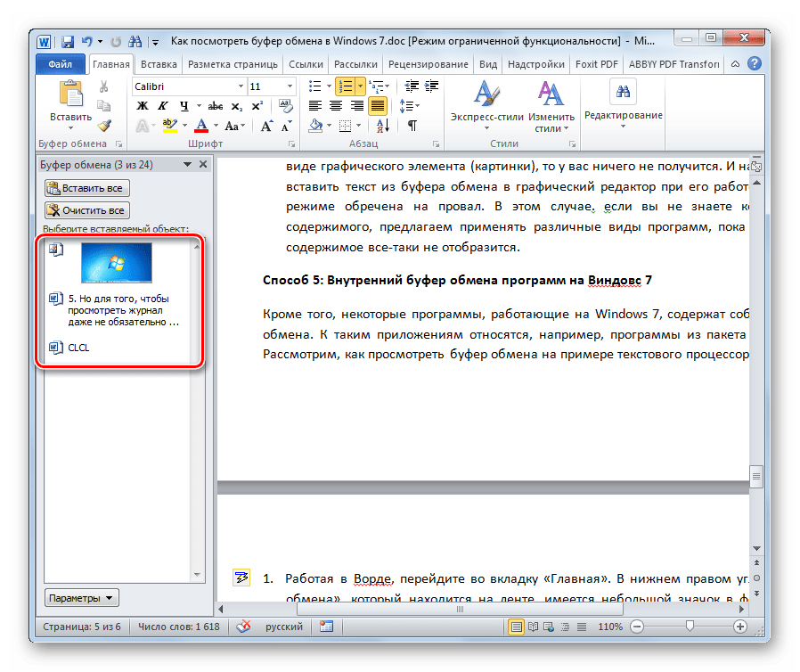Shrink font size with the small A icon

pos(287,126)
